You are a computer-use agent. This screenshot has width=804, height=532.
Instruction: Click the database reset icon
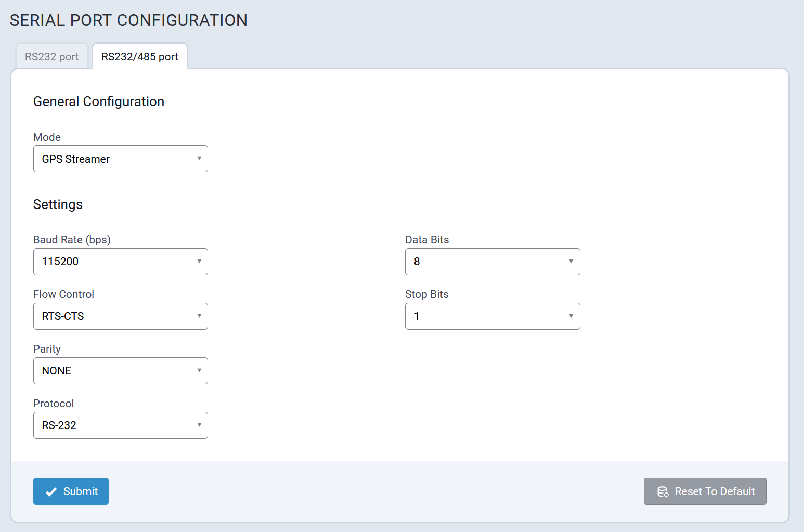pos(663,492)
